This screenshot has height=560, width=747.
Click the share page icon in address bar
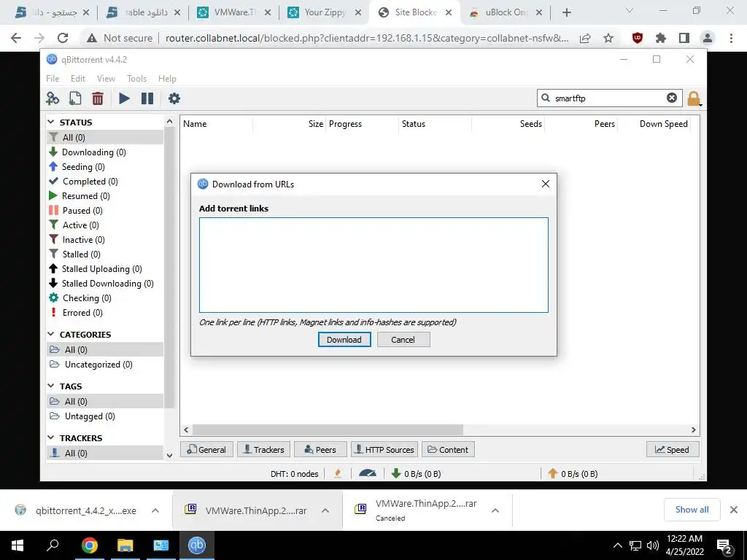585,38
